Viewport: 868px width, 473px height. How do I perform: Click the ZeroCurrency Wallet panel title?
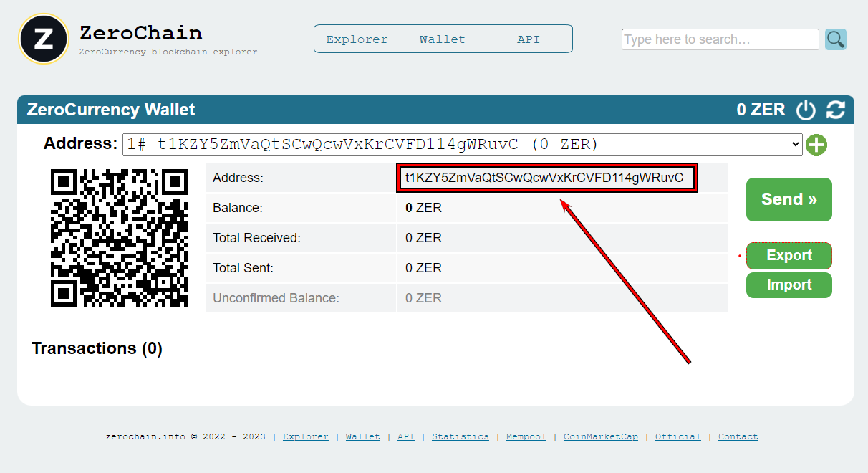(x=111, y=110)
